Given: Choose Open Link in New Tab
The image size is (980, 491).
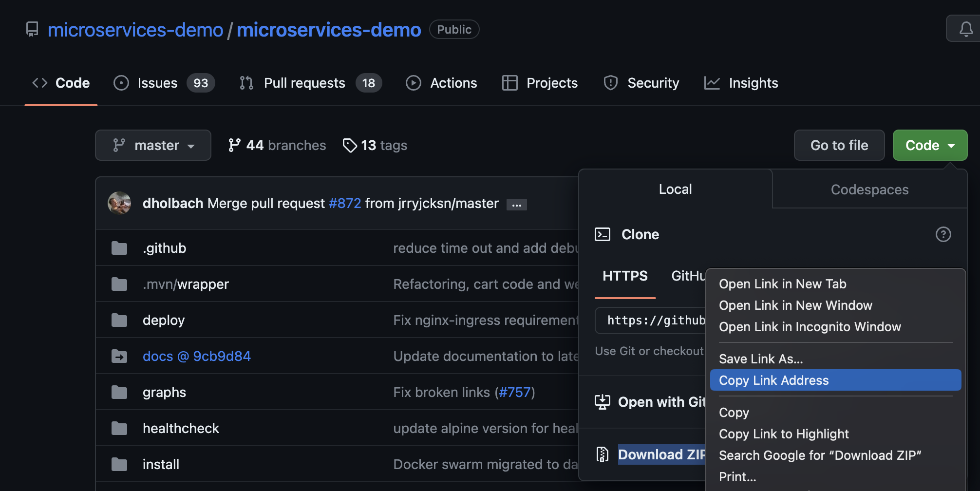Looking at the screenshot, I should click(836, 284).
